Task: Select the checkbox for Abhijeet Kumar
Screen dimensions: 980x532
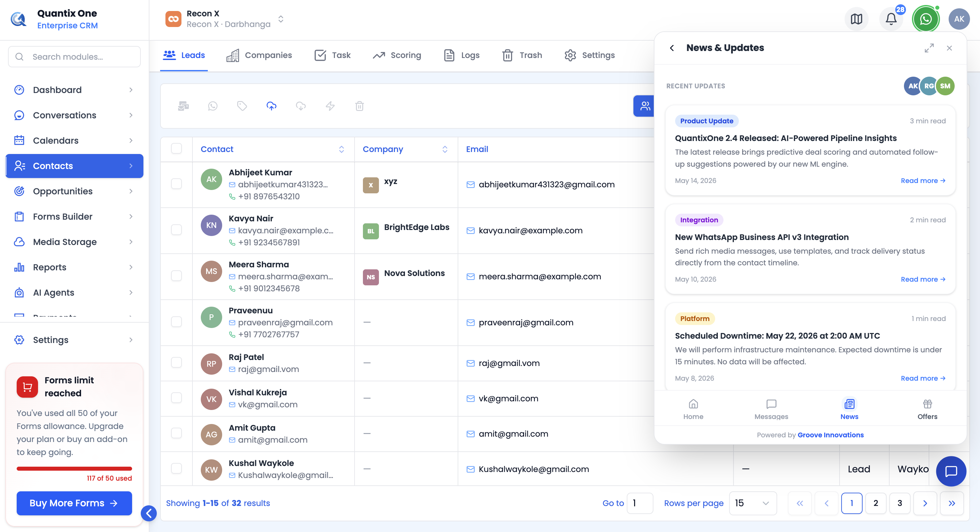Action: (176, 184)
